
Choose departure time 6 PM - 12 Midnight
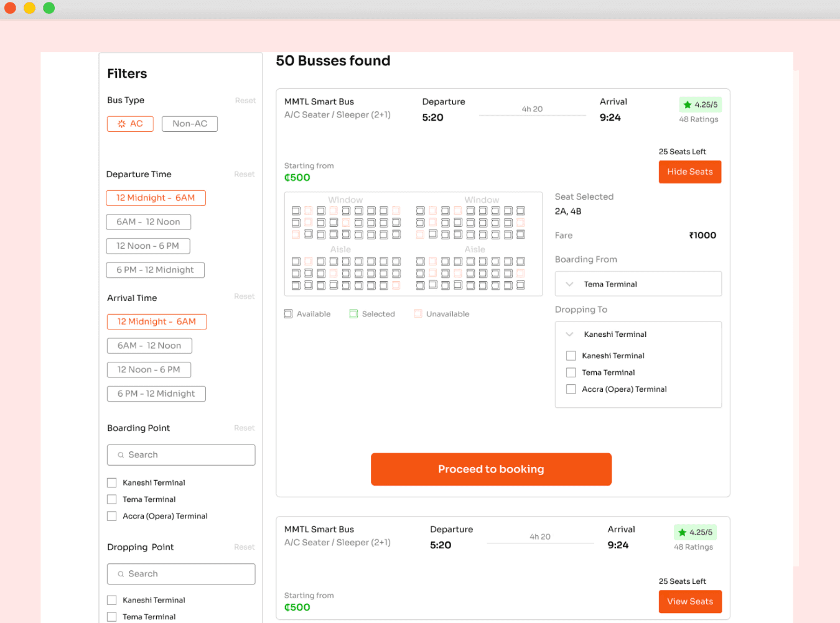[x=155, y=270]
